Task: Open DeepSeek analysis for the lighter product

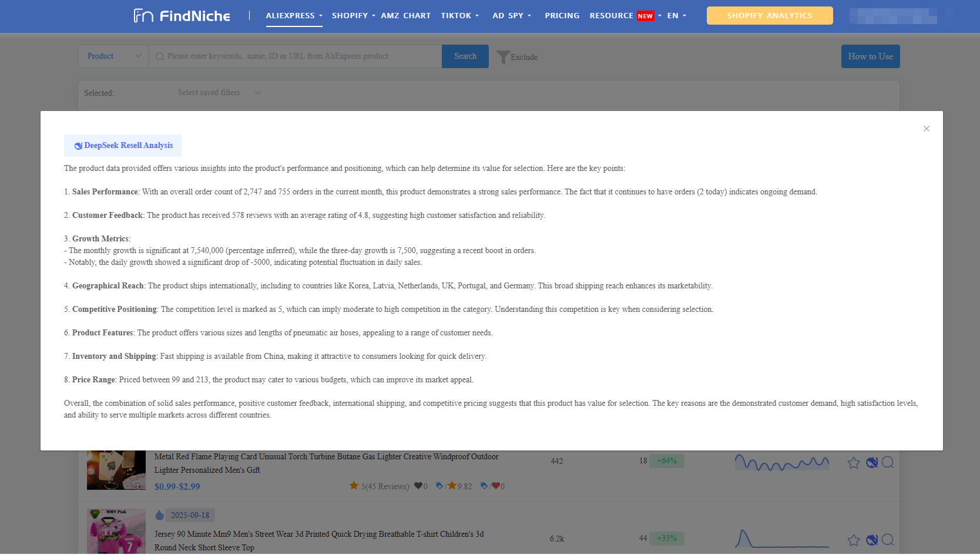Action: coord(872,463)
